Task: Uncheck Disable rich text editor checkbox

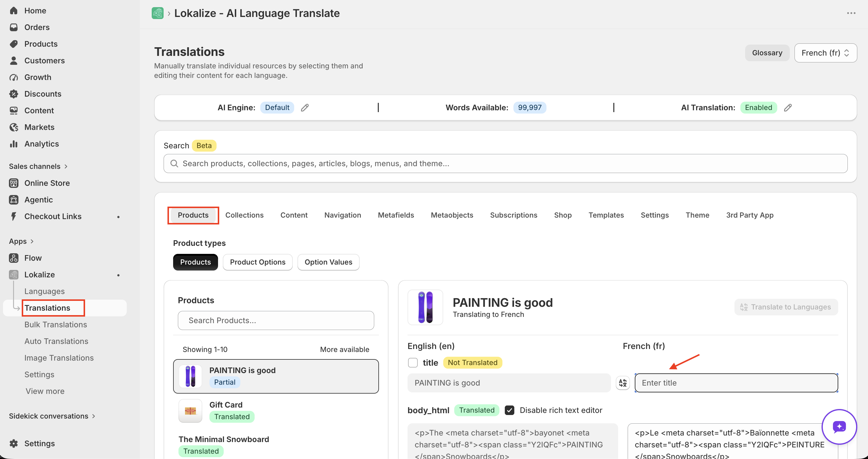Action: (x=510, y=410)
